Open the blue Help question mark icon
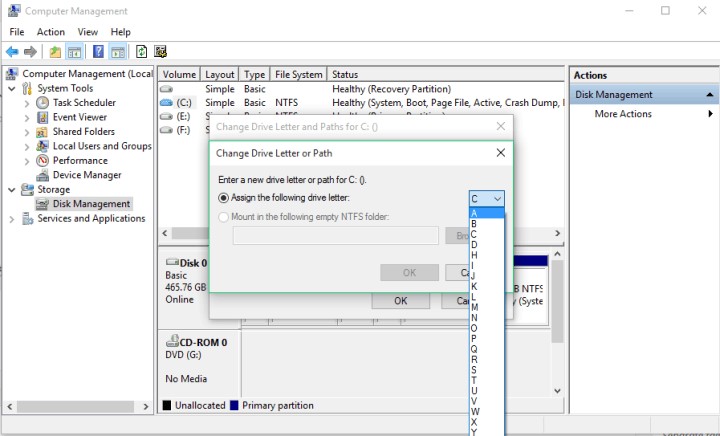 point(98,51)
